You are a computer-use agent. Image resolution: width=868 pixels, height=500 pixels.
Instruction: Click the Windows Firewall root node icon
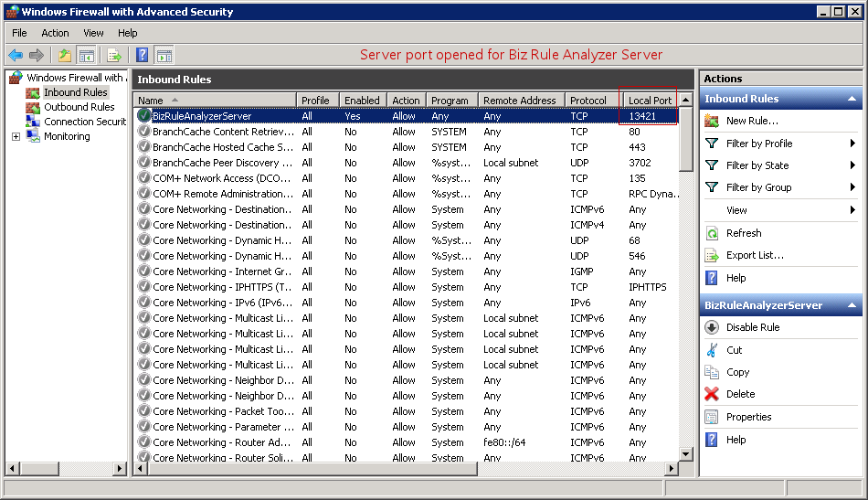tap(16, 78)
